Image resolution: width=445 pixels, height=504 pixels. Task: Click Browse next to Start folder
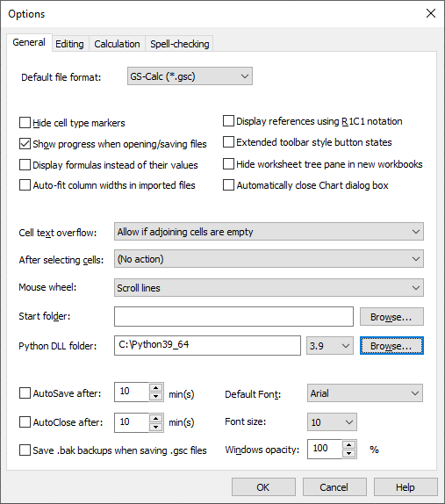pos(391,317)
